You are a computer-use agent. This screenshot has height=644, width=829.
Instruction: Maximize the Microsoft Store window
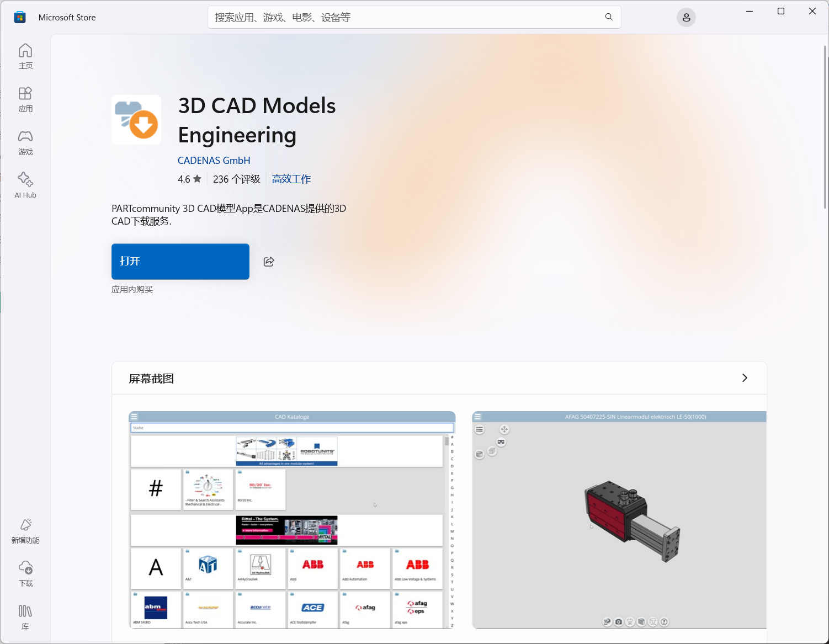(x=781, y=11)
